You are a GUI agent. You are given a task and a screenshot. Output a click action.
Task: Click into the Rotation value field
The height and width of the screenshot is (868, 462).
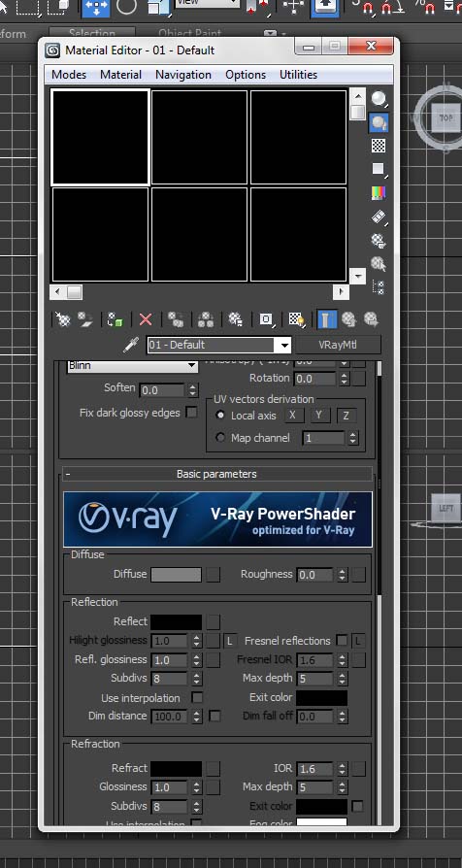[315, 380]
